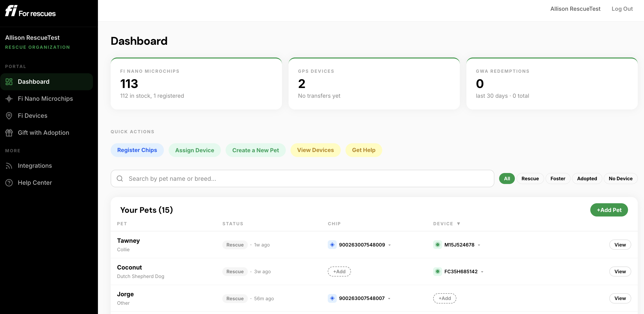Viewport: 644px width, 314px height.
Task: Click Jorge's blue chip diamond icon
Action: point(332,298)
